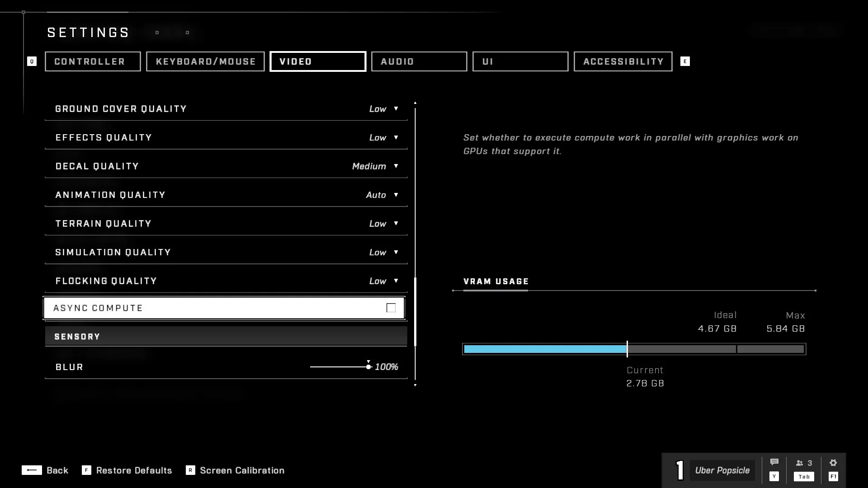The image size is (868, 488).
Task: Open the fireteam players icon showing 3
Action: click(804, 463)
